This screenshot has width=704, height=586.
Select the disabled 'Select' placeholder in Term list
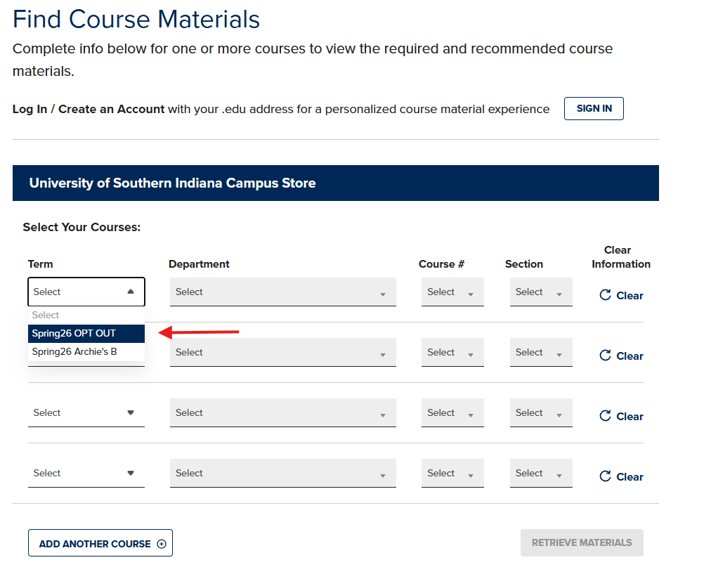[86, 315]
